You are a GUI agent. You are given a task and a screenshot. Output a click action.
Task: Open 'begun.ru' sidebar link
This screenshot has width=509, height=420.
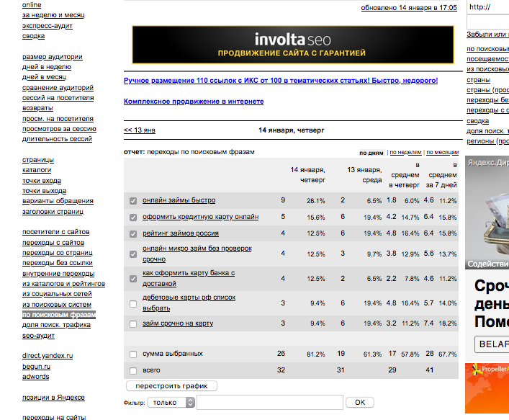tap(36, 367)
